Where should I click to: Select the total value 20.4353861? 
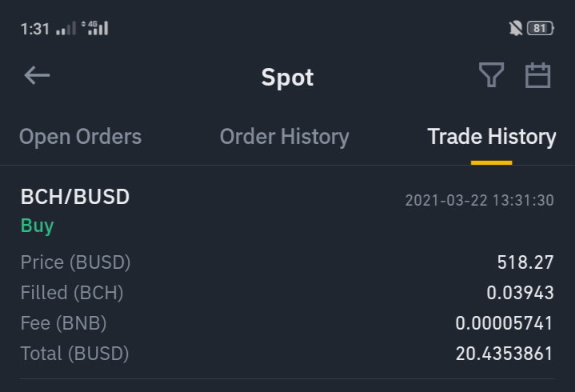pyautogui.click(x=504, y=354)
